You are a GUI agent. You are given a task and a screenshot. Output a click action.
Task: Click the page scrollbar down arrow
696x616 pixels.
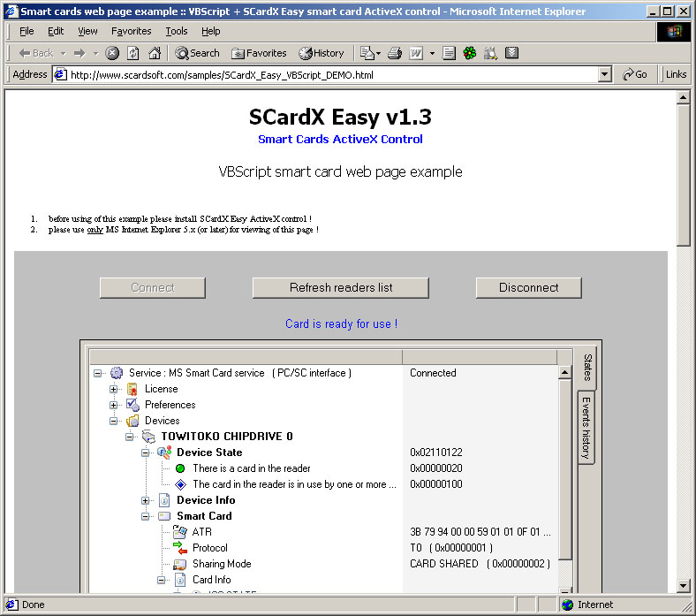point(683,586)
